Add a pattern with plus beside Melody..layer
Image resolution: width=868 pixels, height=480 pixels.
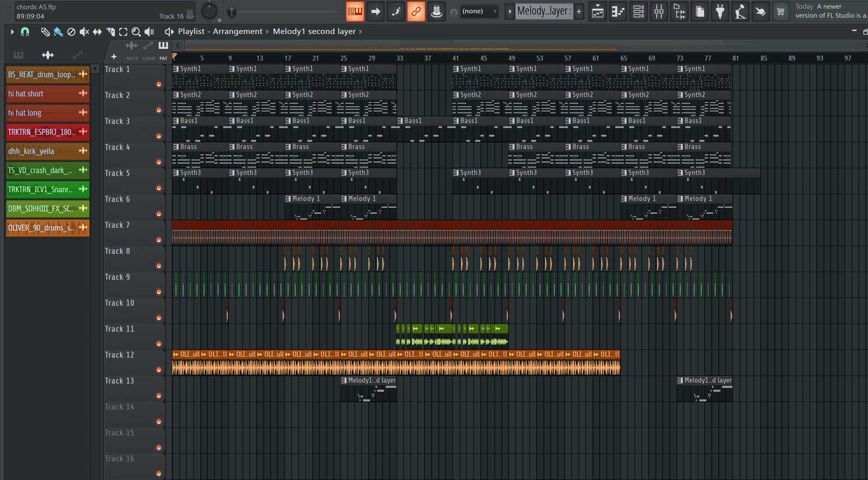(x=579, y=11)
